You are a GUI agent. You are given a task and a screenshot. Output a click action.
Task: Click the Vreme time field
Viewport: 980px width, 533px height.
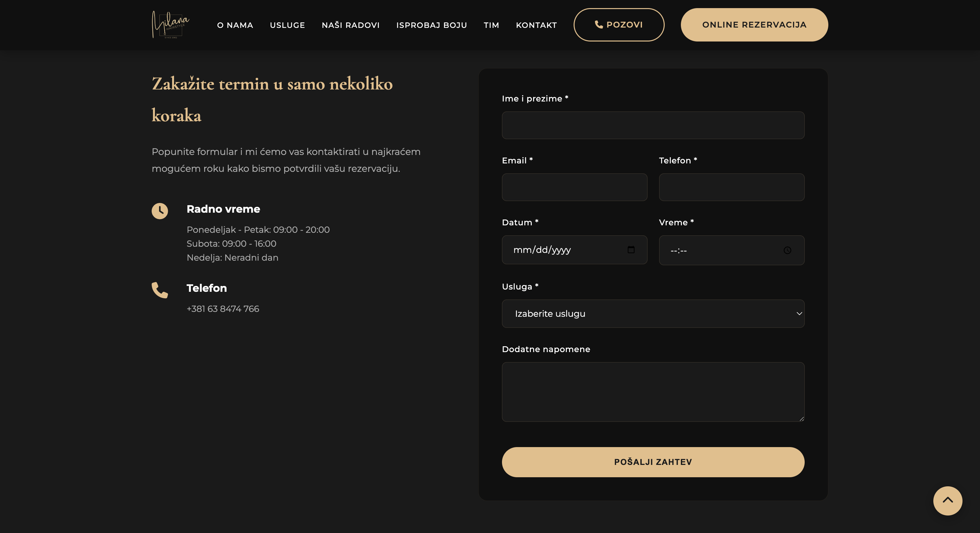tap(731, 250)
